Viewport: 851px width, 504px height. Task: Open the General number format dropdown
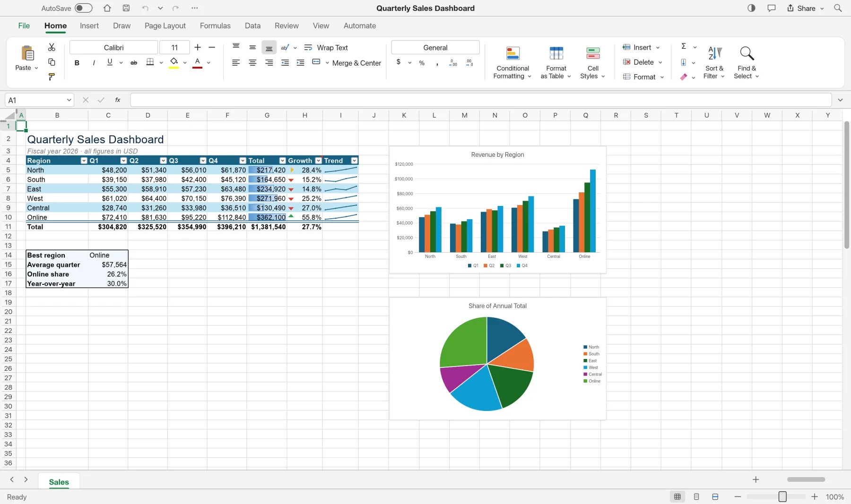pyautogui.click(x=435, y=47)
